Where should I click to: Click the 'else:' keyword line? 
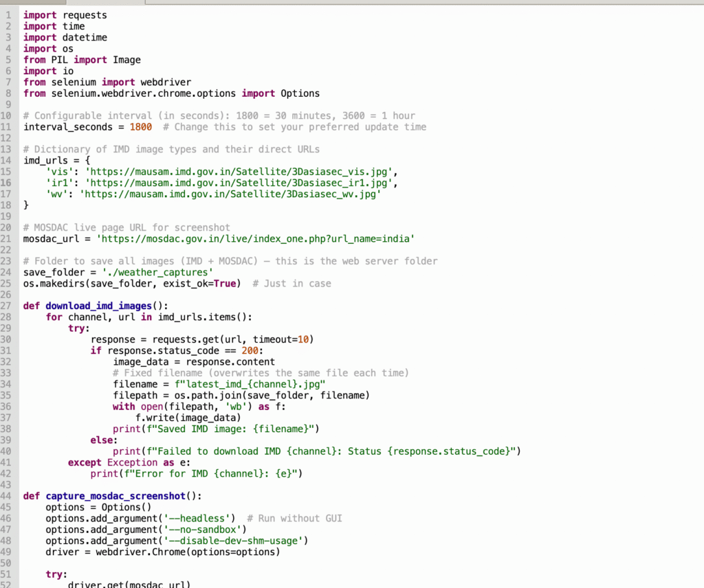tap(104, 440)
